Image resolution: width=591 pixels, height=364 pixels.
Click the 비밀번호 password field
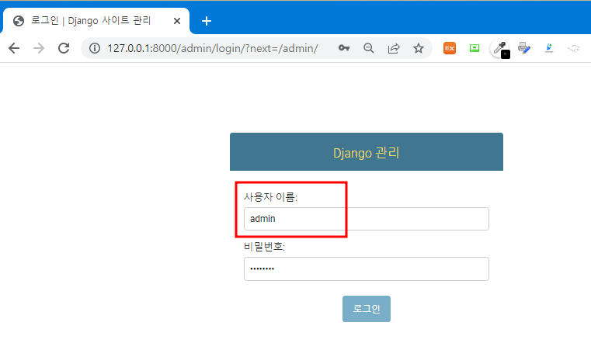[367, 269]
